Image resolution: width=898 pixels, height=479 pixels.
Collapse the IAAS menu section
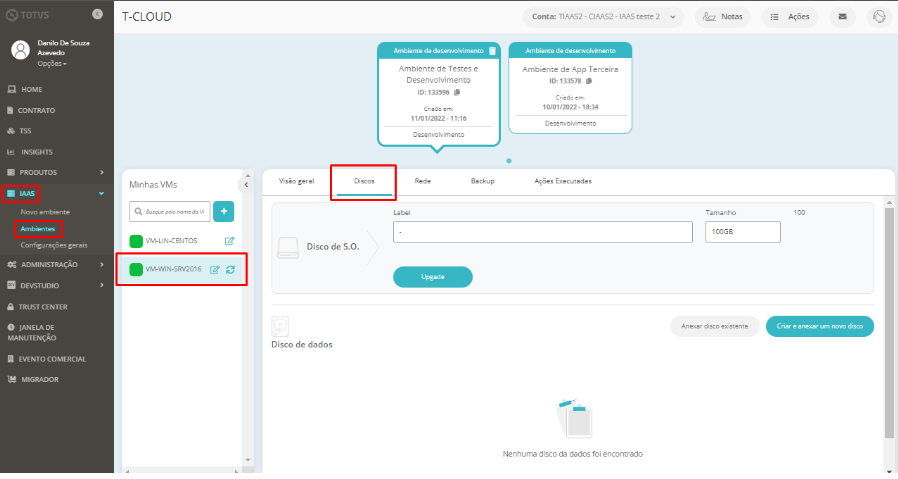[101, 194]
